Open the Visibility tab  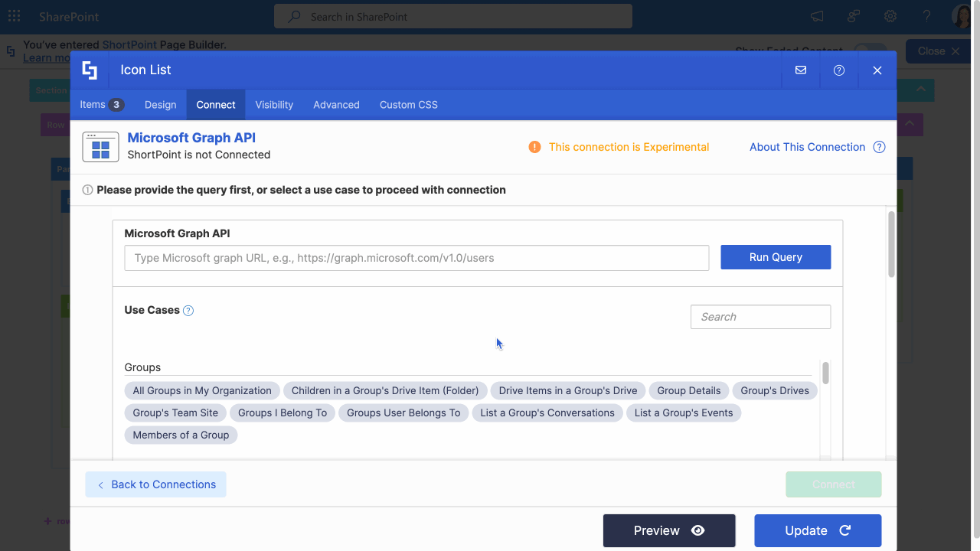(x=274, y=105)
